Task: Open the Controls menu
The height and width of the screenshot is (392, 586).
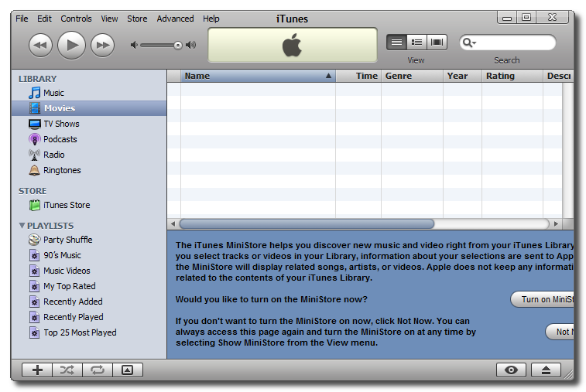Action: (76, 19)
